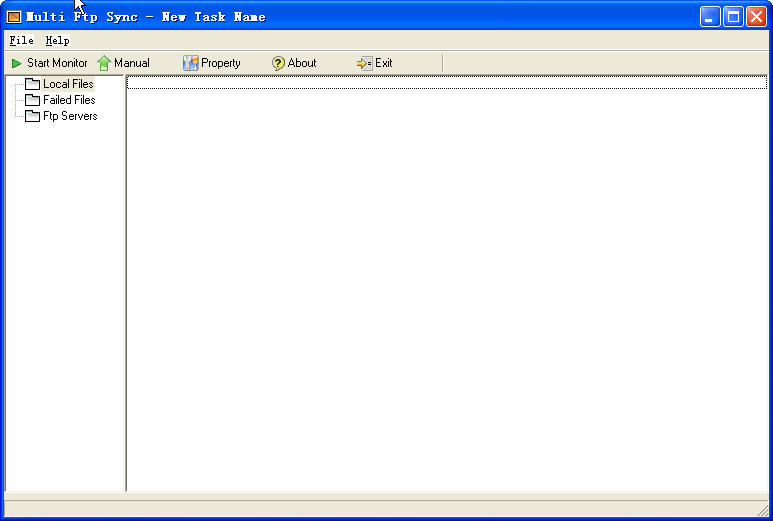
Task: Select the Ftp Servers tree item
Action: (70, 116)
